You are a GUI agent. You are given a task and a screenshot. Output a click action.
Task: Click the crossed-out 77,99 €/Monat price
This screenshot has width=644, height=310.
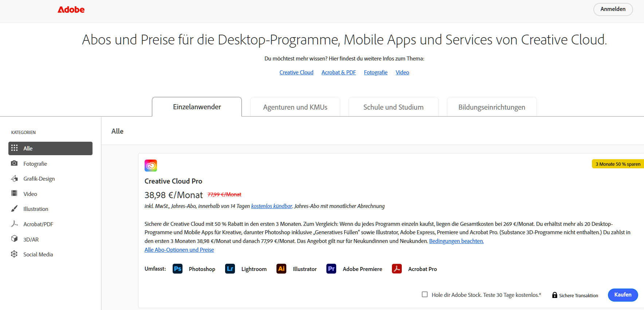tap(224, 195)
